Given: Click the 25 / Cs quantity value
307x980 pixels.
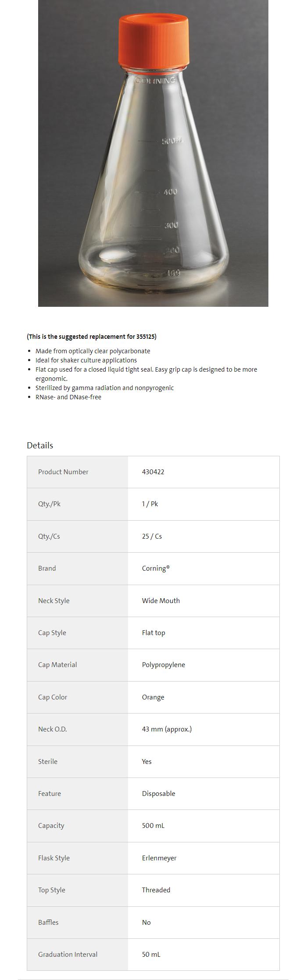Looking at the screenshot, I should tap(152, 536).
